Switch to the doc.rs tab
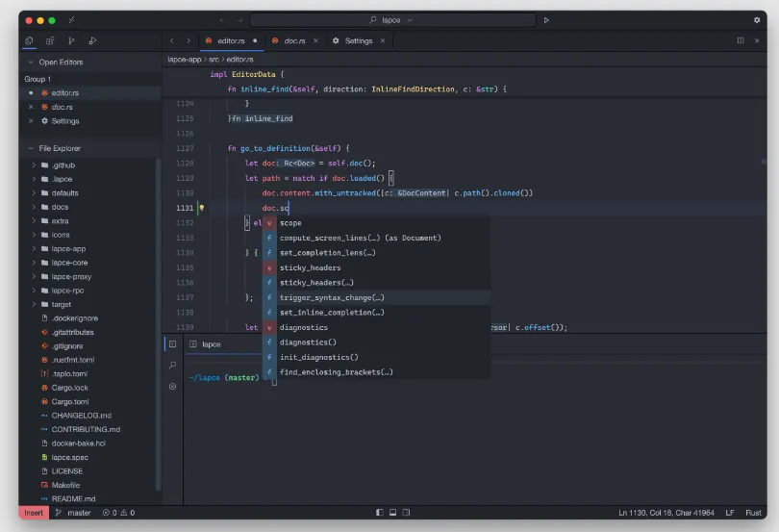 click(293, 40)
